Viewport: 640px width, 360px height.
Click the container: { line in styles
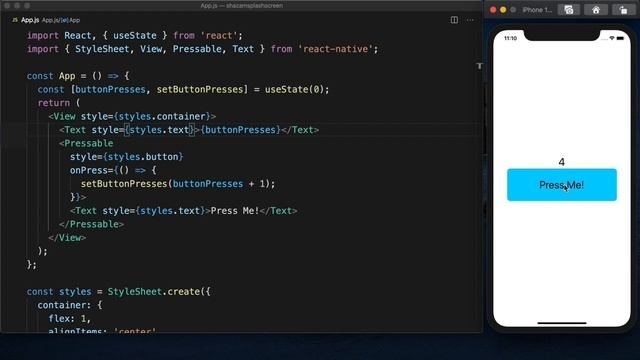pos(70,305)
